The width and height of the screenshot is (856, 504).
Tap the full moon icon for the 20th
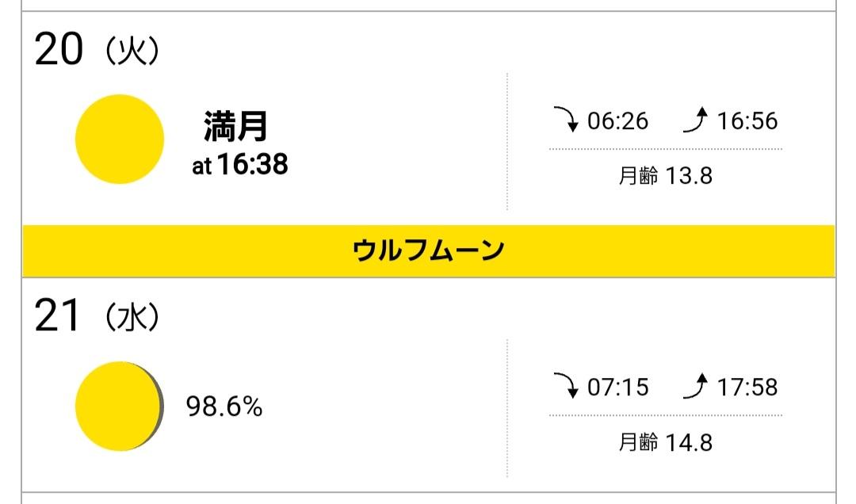pyautogui.click(x=120, y=139)
